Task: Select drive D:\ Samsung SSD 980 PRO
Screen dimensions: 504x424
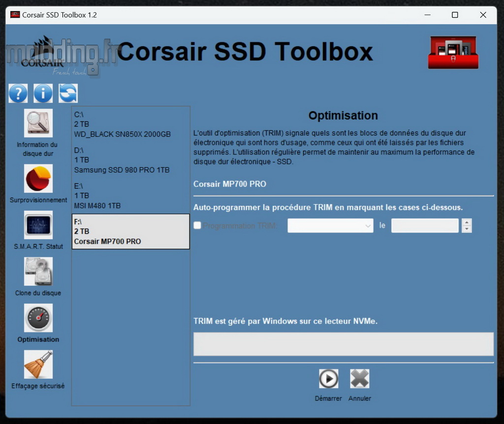Action: pyautogui.click(x=130, y=160)
